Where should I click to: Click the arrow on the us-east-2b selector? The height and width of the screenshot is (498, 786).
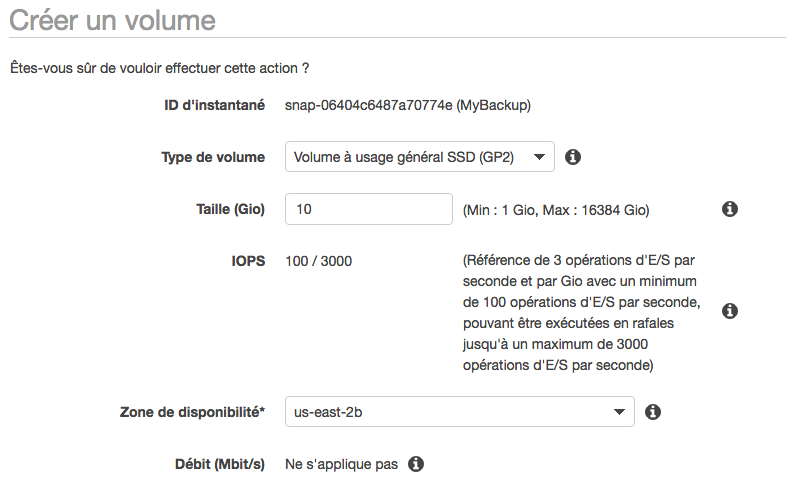tap(619, 411)
